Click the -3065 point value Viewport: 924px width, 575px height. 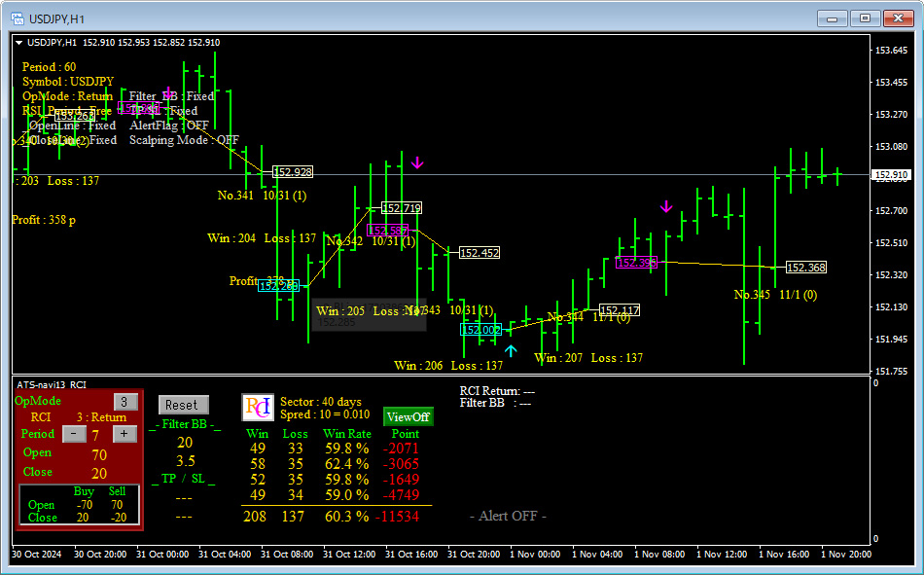pos(401,464)
